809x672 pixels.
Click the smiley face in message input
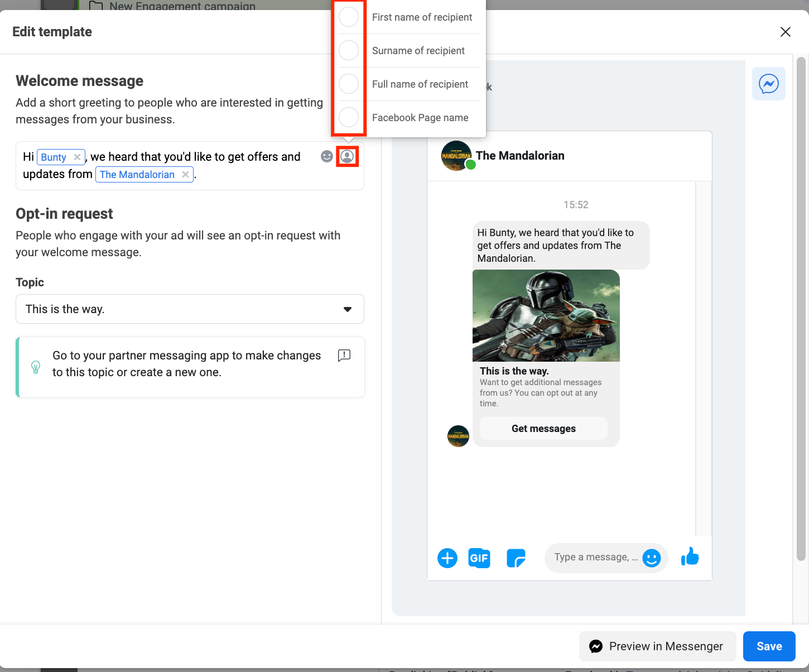(x=652, y=558)
